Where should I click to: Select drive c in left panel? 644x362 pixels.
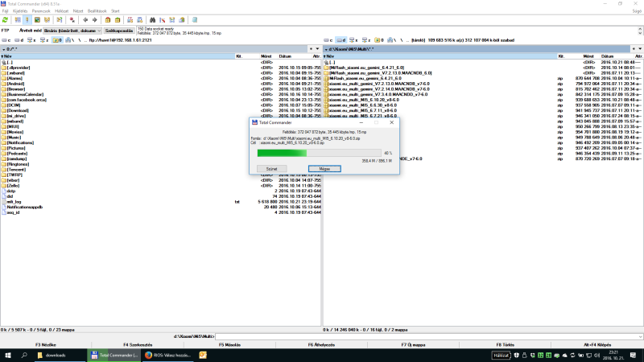pos(6,40)
